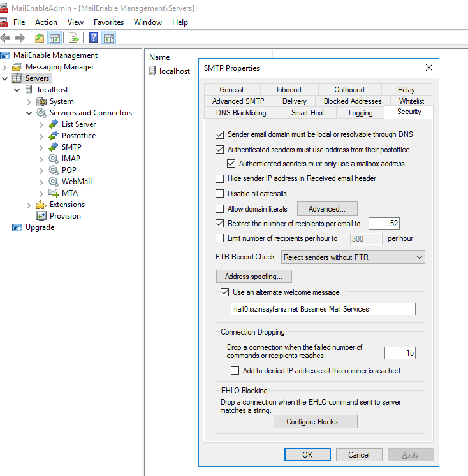Click the Provision icon in tree
This screenshot has height=476, width=468.
[x=41, y=216]
